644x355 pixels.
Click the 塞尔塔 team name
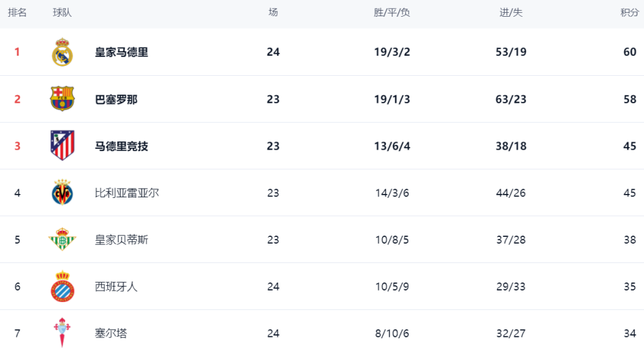pos(111,332)
